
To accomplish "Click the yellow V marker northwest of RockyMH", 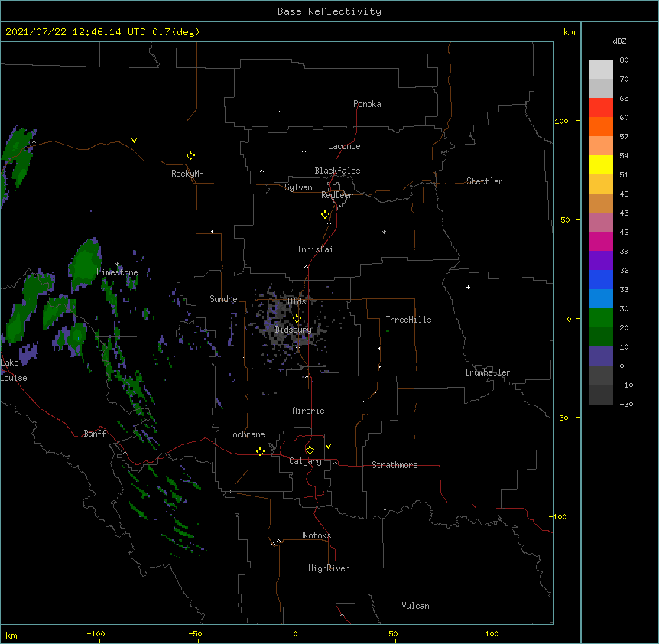I will pos(134,141).
